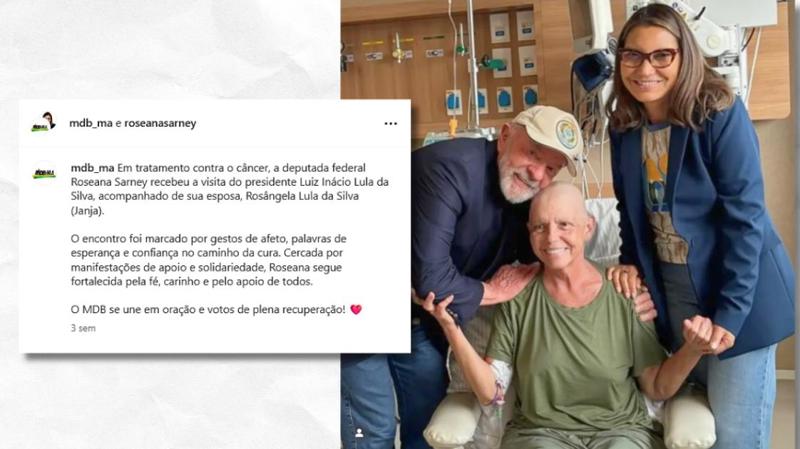Click the pink heart emoji ending caption
Image resolution: width=800 pixels, height=449 pixels.
tap(356, 309)
